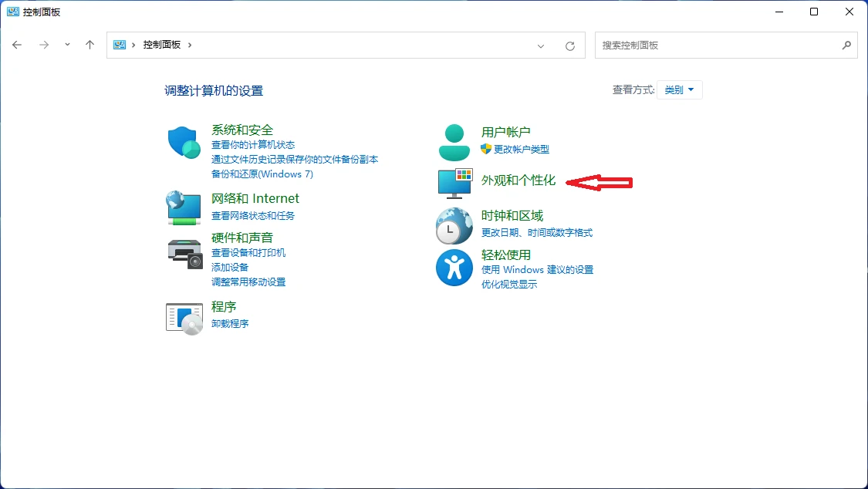Open 查看网络状态和任务 link
868x489 pixels.
pos(253,216)
